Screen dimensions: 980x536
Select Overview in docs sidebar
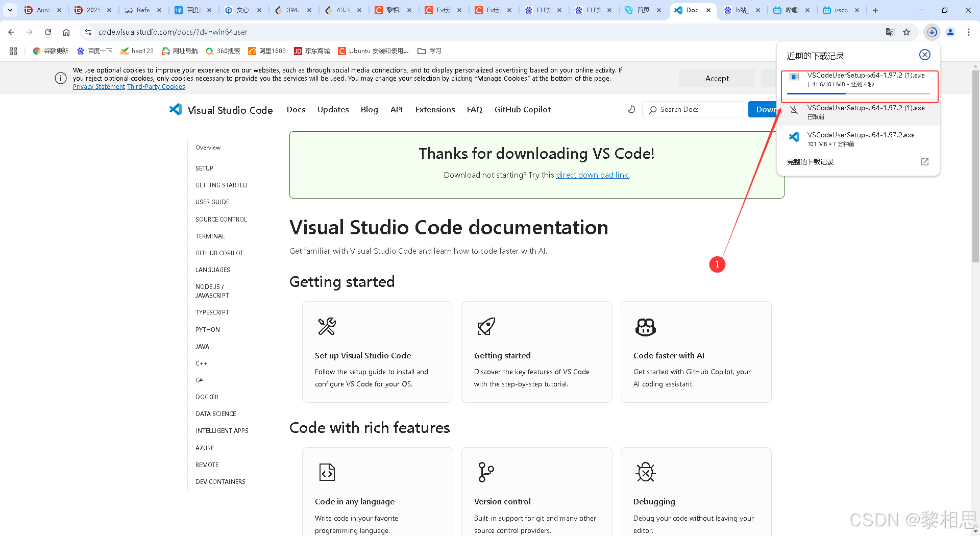tap(208, 148)
